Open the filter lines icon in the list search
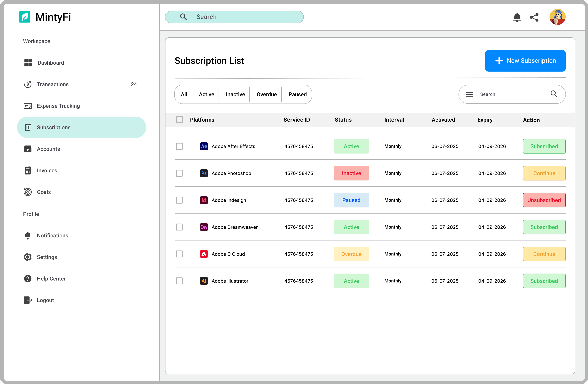 coord(469,94)
